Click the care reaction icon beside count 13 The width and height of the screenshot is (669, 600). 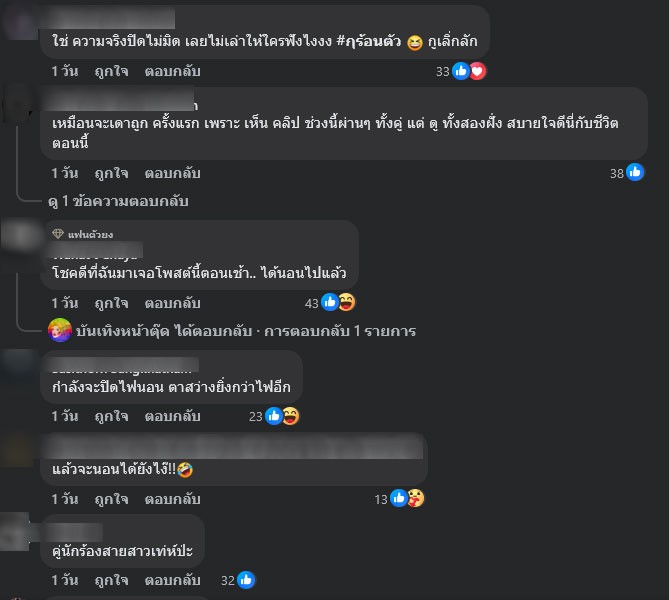(x=416, y=498)
